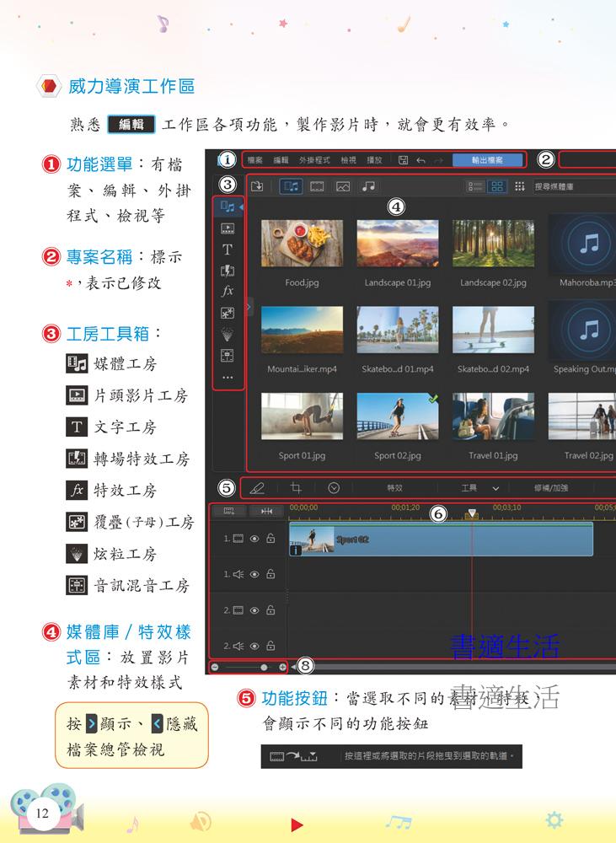Viewport: 616px width, 843px height.
Task: Switch the library to list details view
Action: (475, 186)
